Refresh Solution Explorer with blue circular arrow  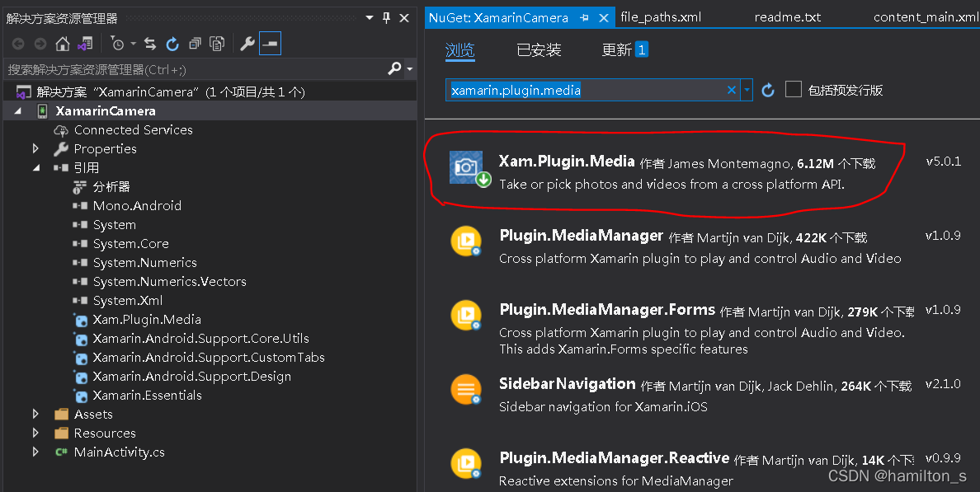coord(172,44)
